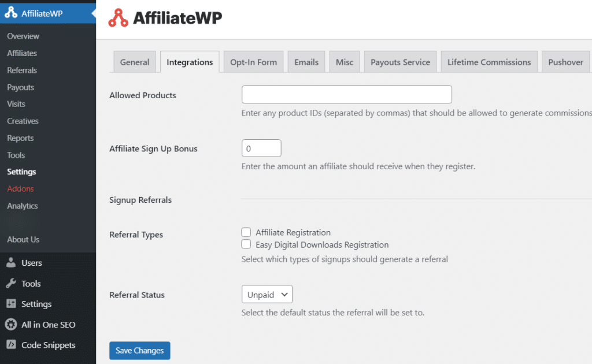This screenshot has width=592, height=364.
Task: Open AffiliateWP Tools submenu item
Action: tap(16, 155)
